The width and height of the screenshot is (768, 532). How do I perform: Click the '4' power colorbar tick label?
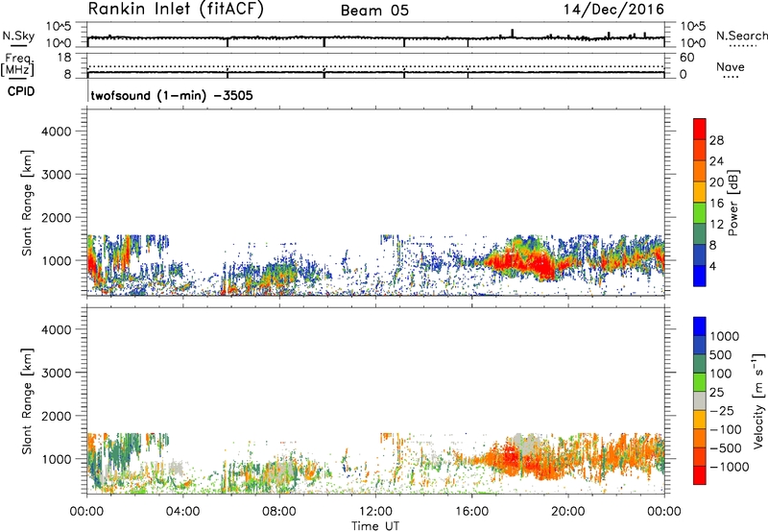coord(713,267)
